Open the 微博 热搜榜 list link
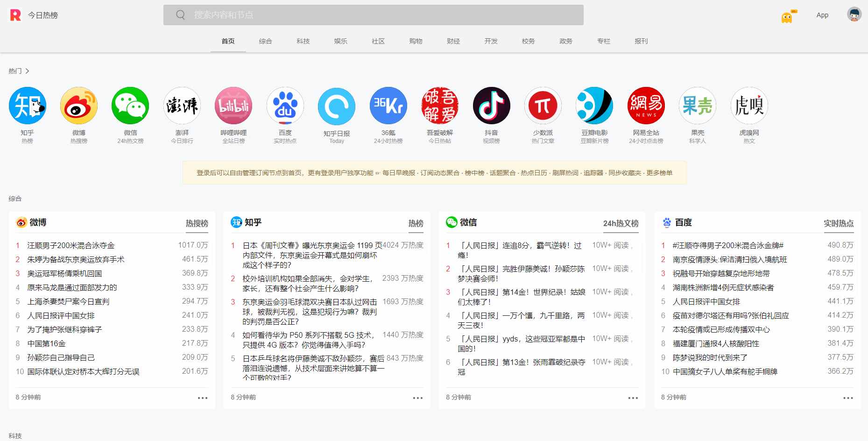This screenshot has height=441, width=868. (197, 223)
